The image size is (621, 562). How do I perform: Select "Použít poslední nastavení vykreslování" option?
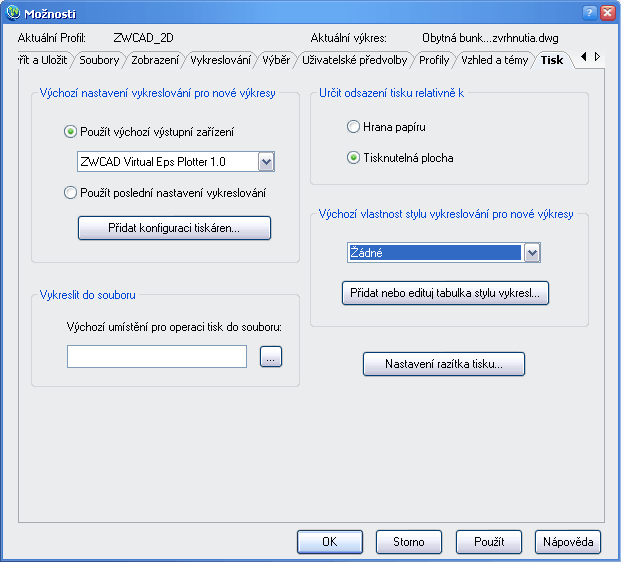[x=70, y=192]
